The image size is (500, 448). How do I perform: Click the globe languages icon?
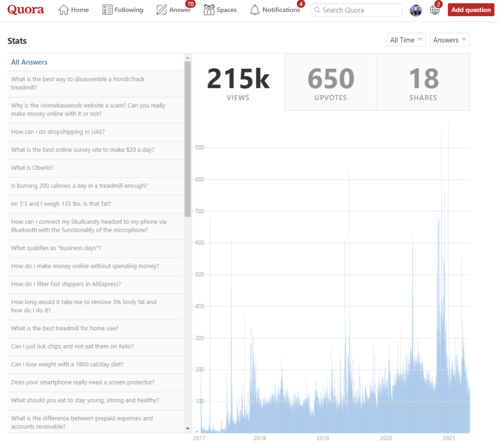[x=435, y=10]
